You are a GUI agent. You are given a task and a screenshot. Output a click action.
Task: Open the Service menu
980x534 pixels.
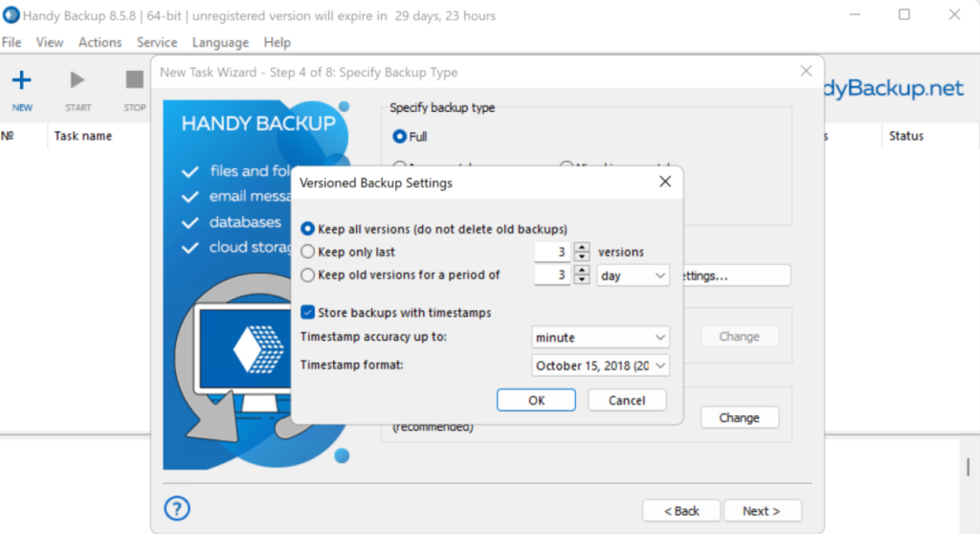coord(157,42)
